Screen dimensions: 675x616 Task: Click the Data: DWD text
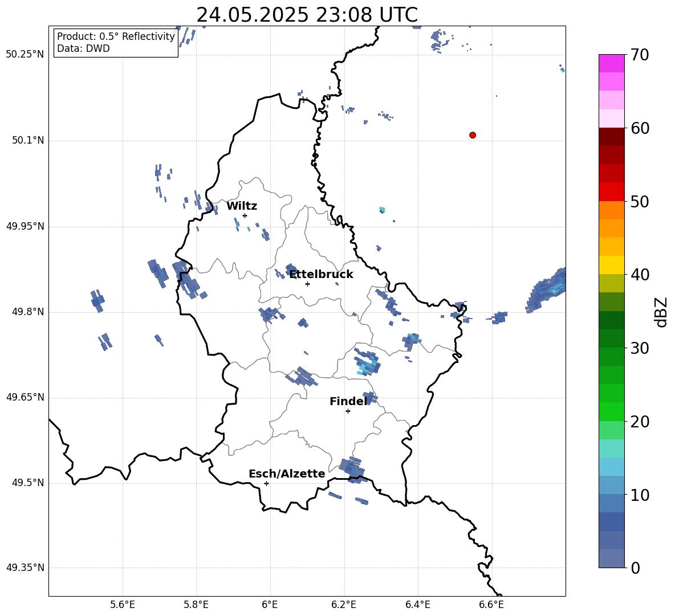(x=83, y=48)
